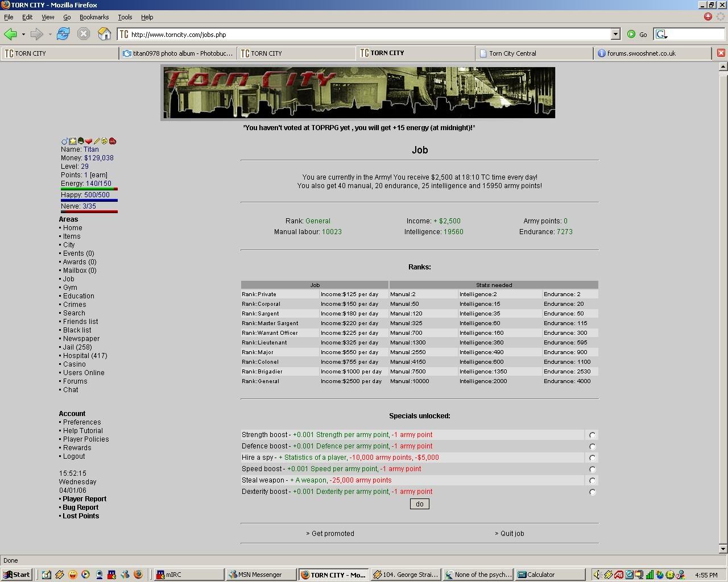Viewport: 728px width, 582px height.
Task: Close current tab with red X
Action: pyautogui.click(x=721, y=53)
